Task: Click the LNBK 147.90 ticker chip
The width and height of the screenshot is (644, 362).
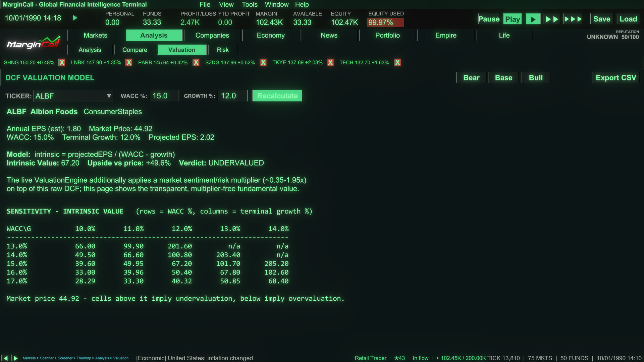Action: [x=96, y=63]
